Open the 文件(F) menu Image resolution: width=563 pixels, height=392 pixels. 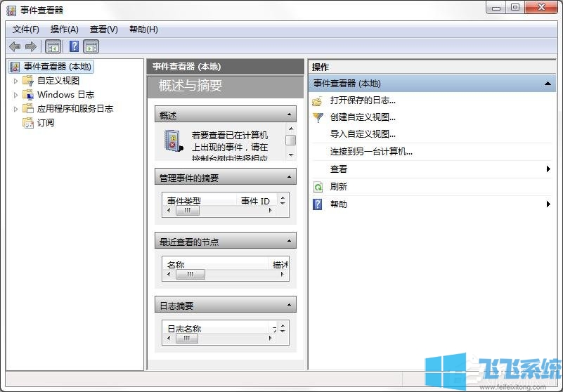pos(26,30)
